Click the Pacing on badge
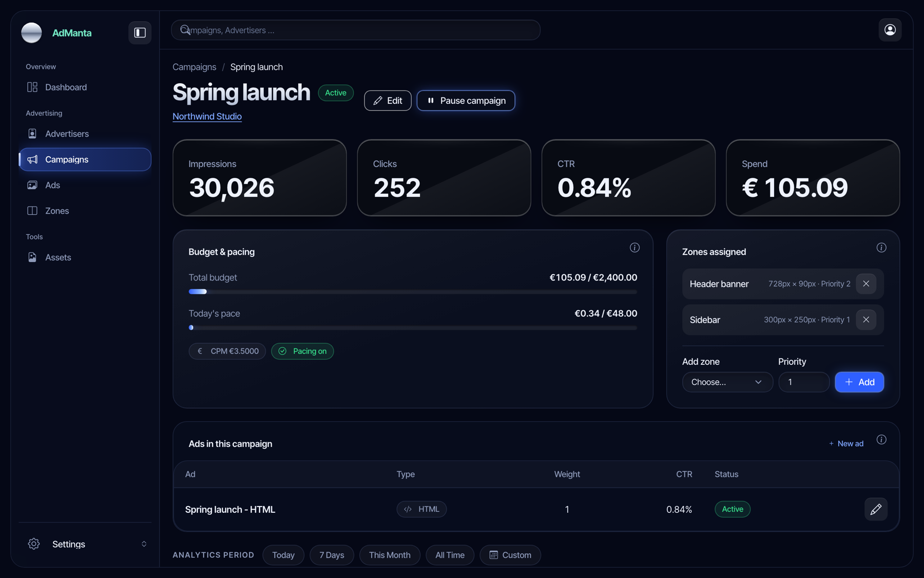924x578 pixels. [302, 351]
